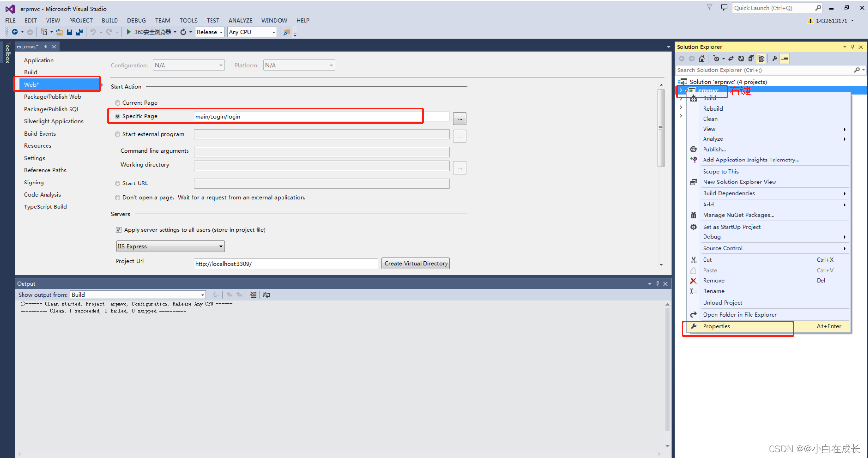The image size is (868, 458).
Task: Toggle Word Wrap in the Output window
Action: tap(266, 295)
